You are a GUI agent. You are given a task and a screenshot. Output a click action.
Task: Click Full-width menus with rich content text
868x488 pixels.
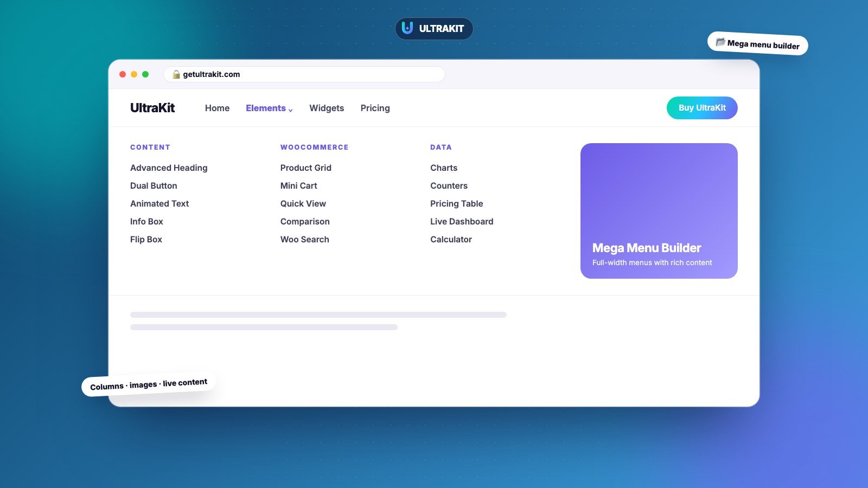click(652, 262)
